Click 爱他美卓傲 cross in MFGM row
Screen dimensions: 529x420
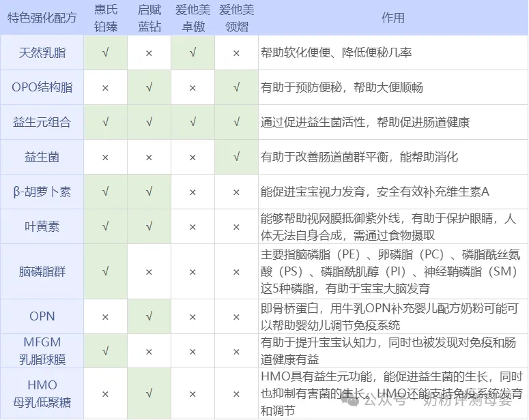(192, 352)
